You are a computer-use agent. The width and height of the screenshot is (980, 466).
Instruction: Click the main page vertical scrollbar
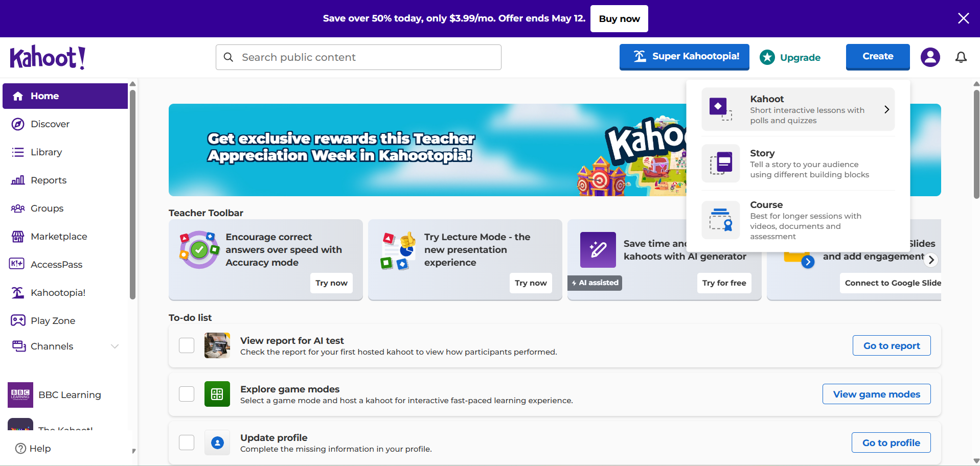tap(976, 144)
